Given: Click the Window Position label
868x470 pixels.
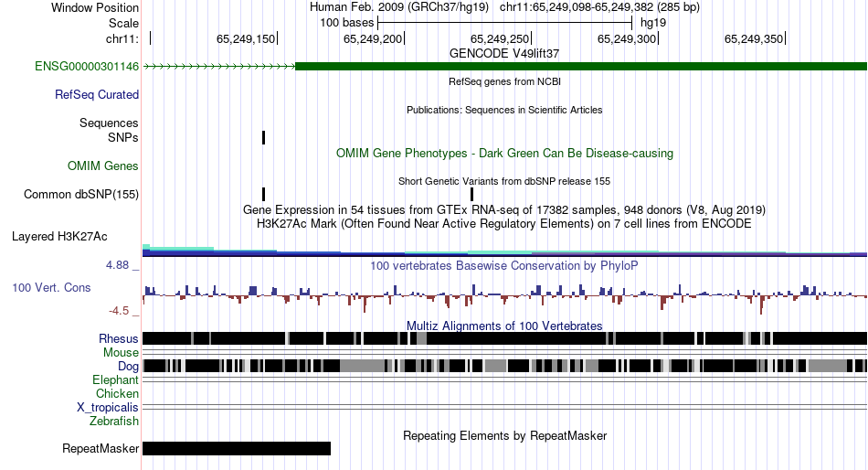Looking at the screenshot, I should tap(95, 7).
